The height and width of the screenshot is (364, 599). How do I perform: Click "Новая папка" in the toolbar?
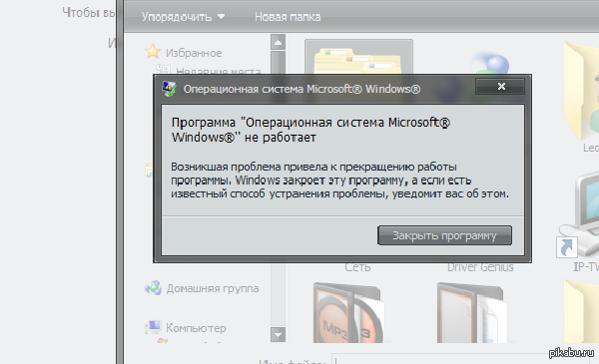[x=288, y=17]
